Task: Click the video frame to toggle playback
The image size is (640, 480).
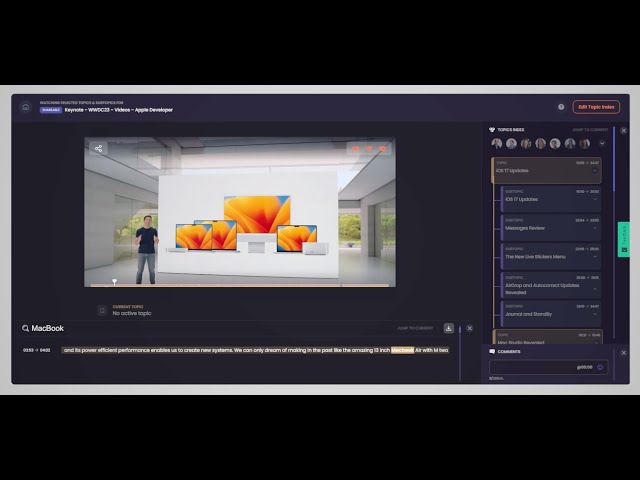Action: pyautogui.click(x=240, y=212)
